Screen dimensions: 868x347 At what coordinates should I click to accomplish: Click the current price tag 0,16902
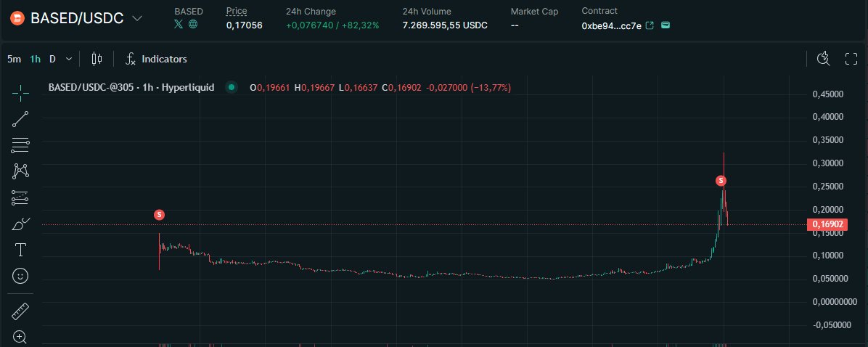point(827,224)
